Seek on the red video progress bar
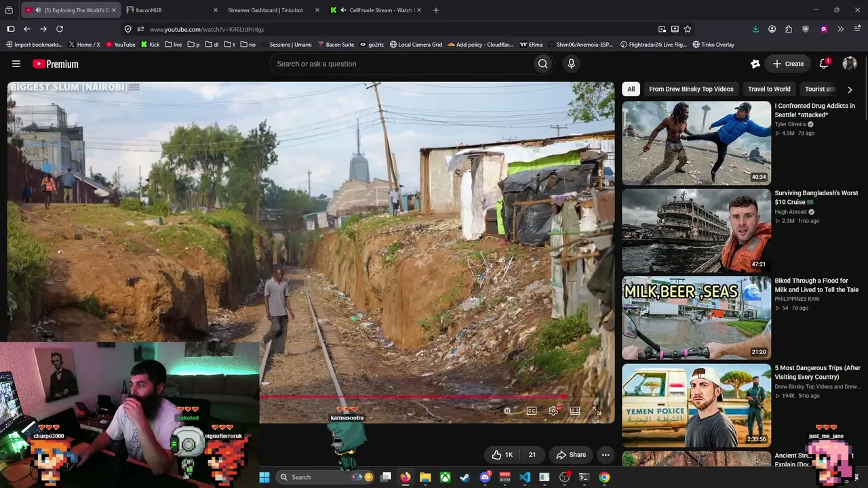868x488 pixels. (x=414, y=397)
